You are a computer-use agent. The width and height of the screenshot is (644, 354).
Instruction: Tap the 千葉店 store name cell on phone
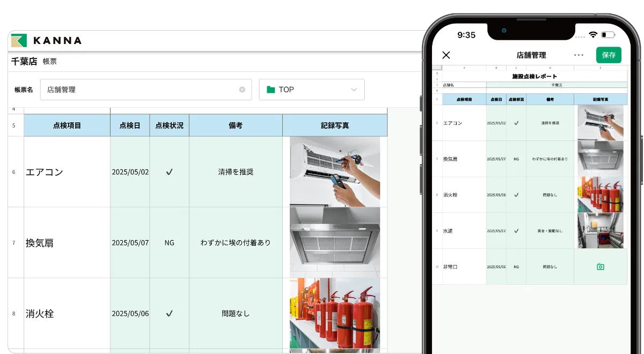[557, 85]
